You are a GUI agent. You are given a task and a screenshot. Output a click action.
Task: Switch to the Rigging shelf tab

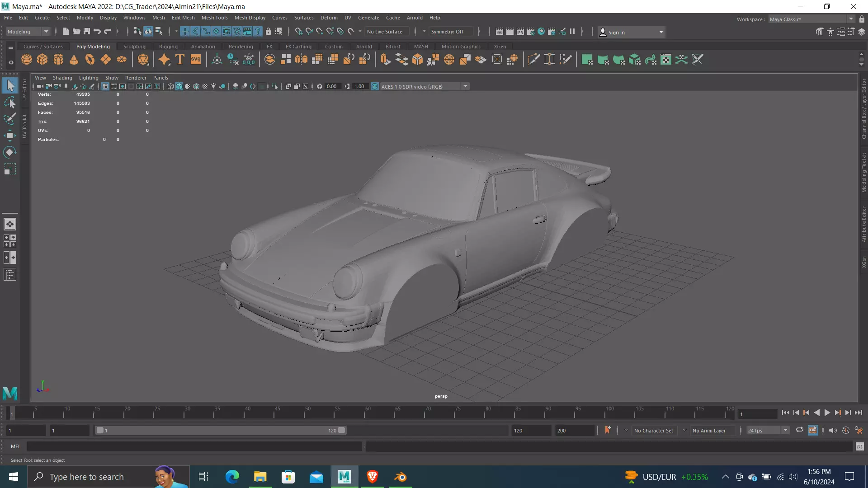(x=168, y=47)
